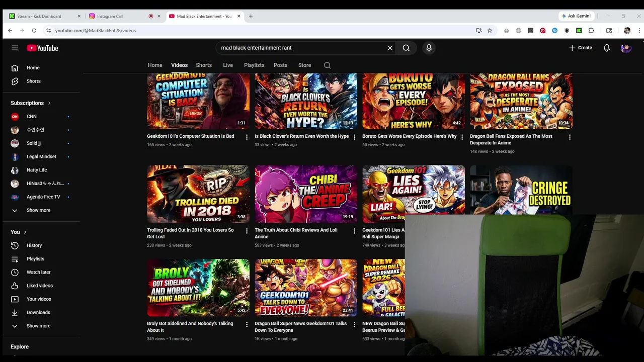Screen dimensions: 644x362
Task: Bookmark this page with the star
Action: click(x=490, y=31)
